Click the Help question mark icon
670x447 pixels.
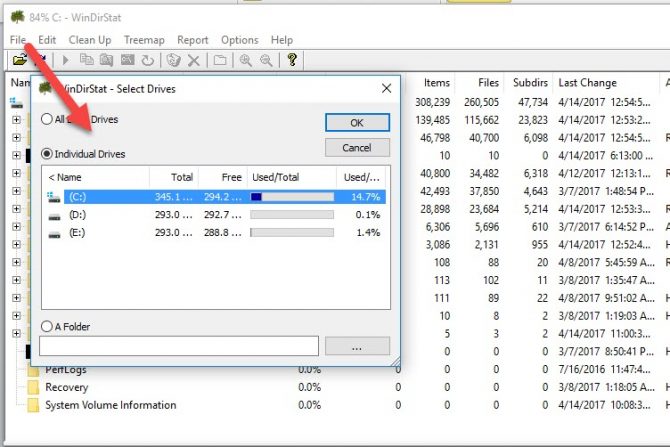[292, 59]
